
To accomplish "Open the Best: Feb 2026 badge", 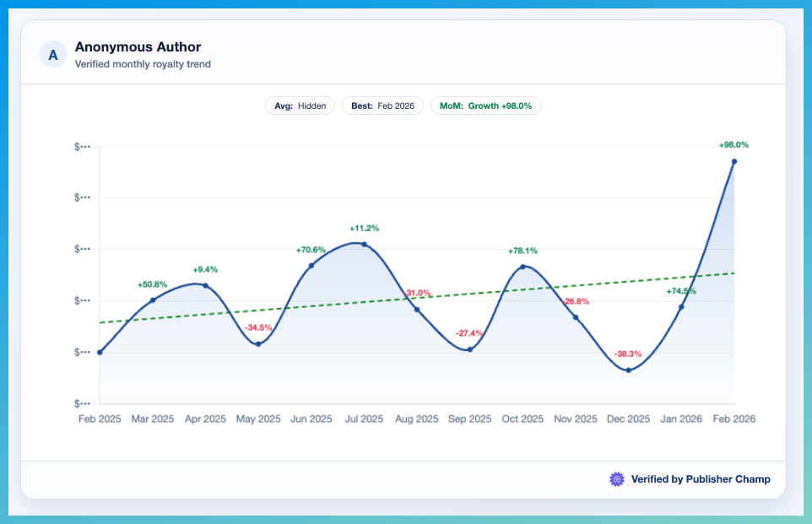I will click(x=382, y=105).
